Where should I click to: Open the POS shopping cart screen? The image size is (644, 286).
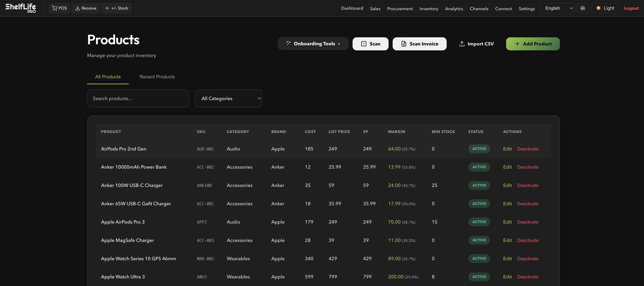[59, 8]
